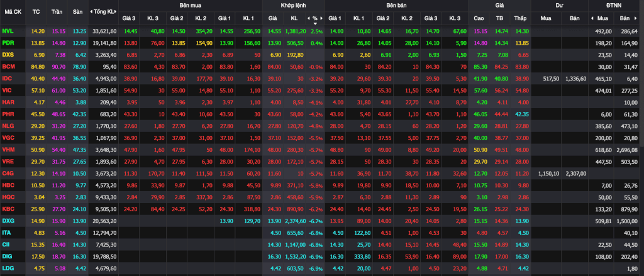
Task: Open the VIC stock ticker
Action: (x=6, y=90)
